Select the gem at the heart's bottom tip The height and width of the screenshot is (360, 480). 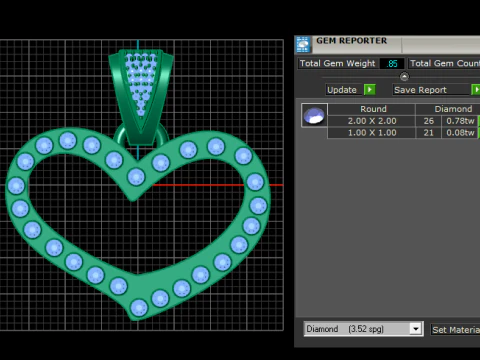click(139, 308)
